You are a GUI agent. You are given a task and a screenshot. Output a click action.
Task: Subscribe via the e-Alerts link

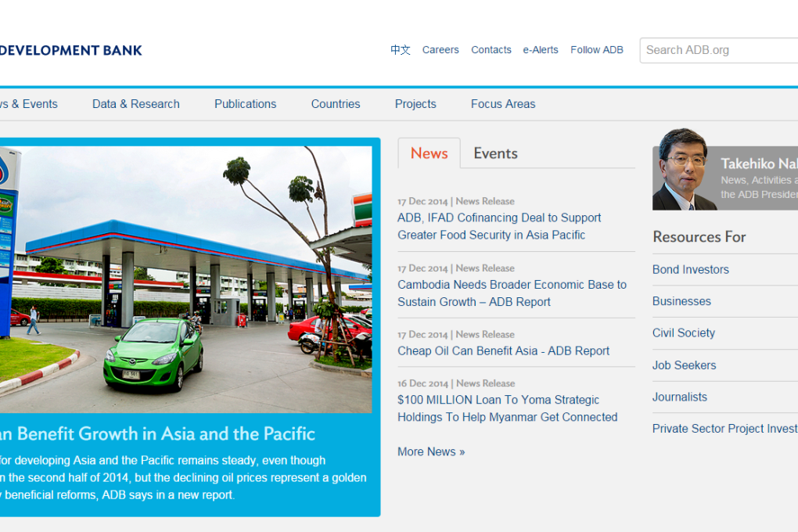(x=541, y=49)
